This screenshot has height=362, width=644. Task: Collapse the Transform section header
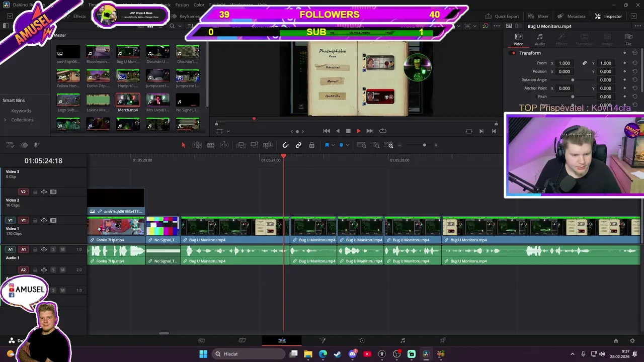[x=530, y=53]
